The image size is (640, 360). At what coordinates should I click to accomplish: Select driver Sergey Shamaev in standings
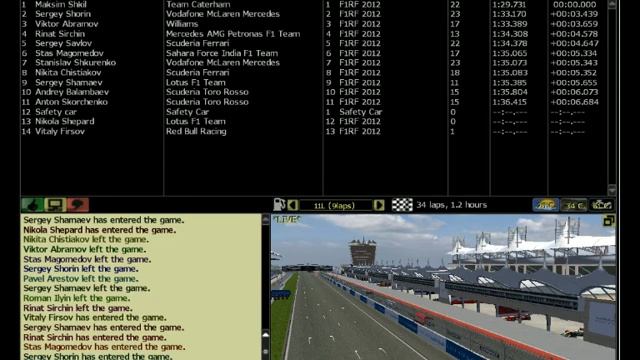(x=69, y=82)
